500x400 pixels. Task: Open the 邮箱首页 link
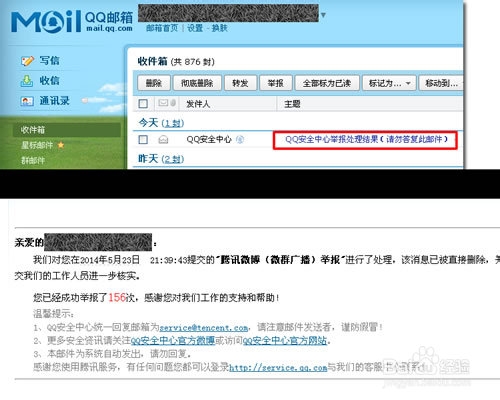click(x=162, y=28)
